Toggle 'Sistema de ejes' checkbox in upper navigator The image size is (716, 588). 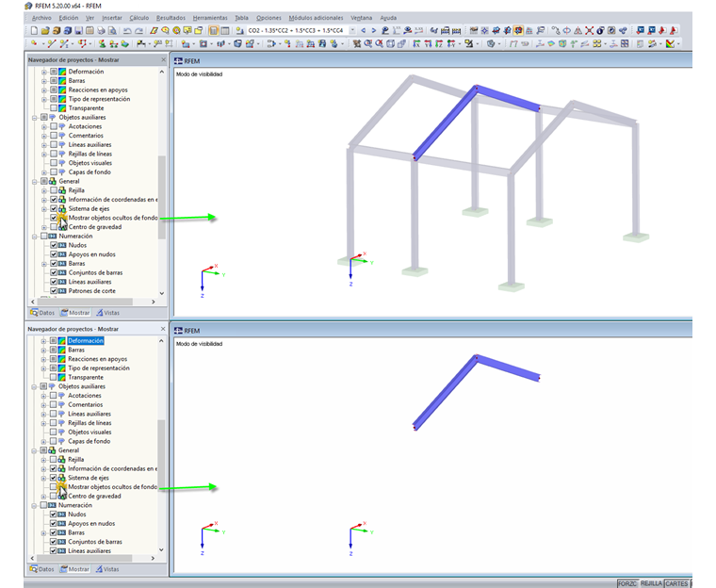(x=54, y=209)
